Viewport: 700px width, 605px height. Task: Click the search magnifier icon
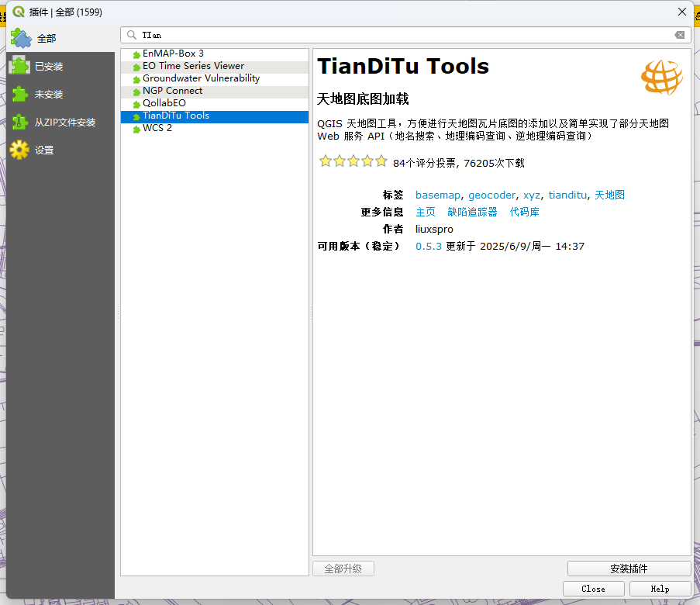(132, 35)
